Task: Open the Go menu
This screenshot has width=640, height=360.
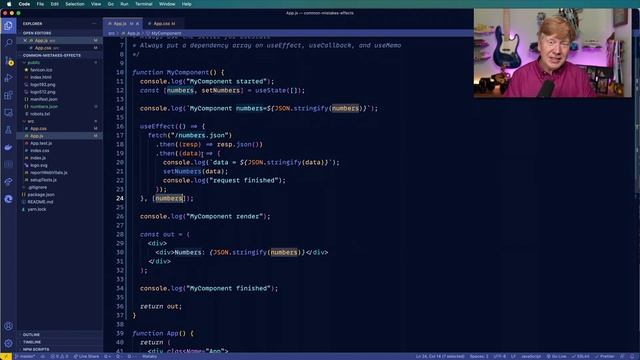Action: point(111,4)
